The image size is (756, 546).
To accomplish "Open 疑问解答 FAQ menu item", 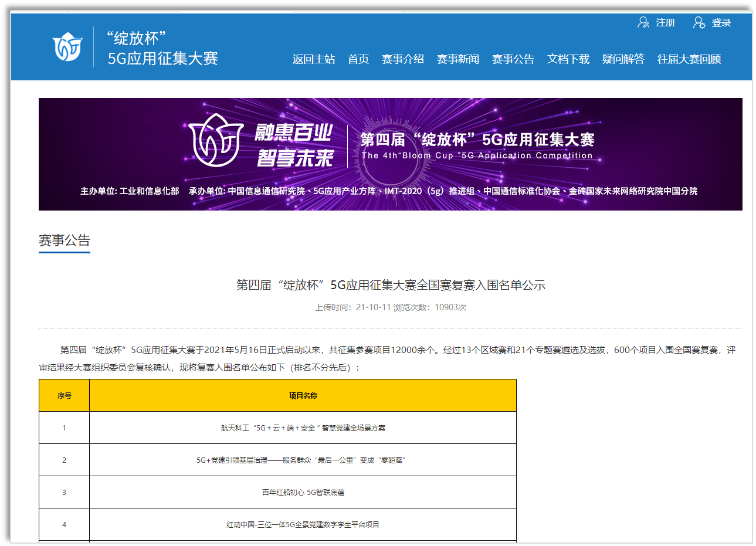I will pyautogui.click(x=623, y=59).
